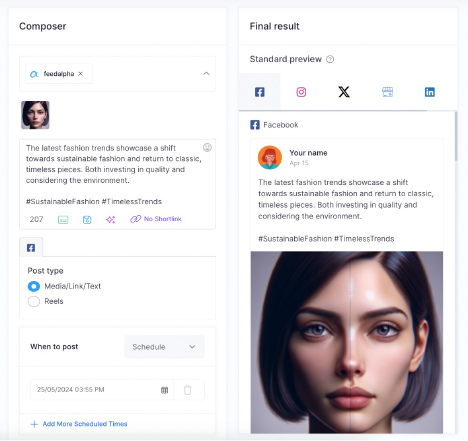Viewport: 468px width, 441px height.
Task: Open the Google Business preview tab
Action: 387,92
